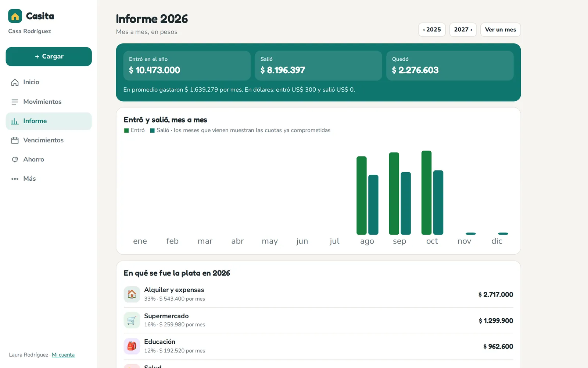
Task: Click the Educación backpack icon
Action: (x=132, y=346)
